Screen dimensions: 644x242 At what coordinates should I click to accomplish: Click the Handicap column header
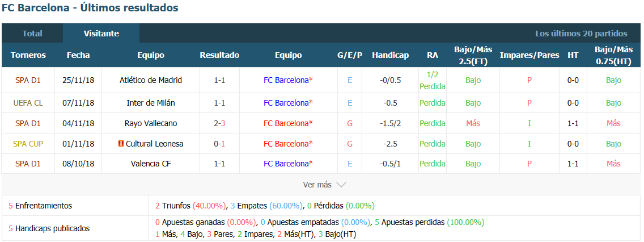tap(390, 55)
